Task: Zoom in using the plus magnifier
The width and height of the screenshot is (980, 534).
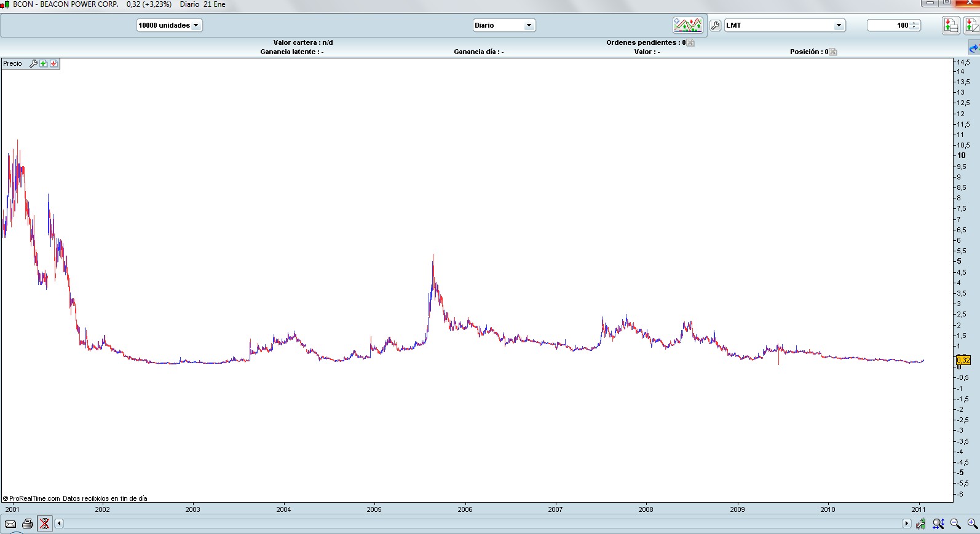Action: [x=972, y=524]
